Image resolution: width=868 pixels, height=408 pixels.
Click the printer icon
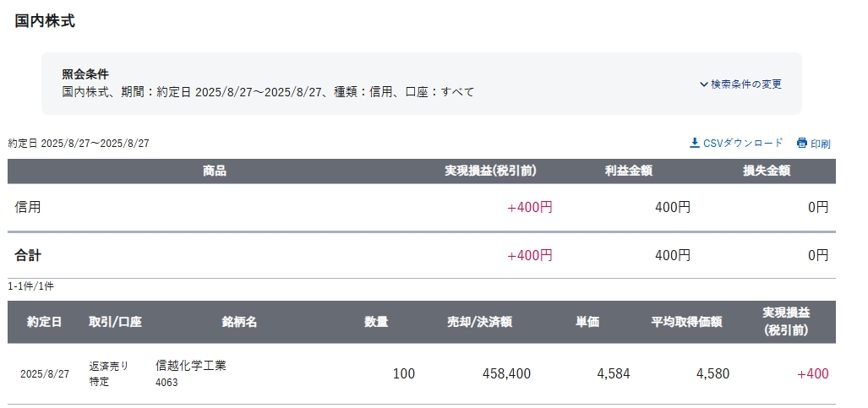pyautogui.click(x=801, y=143)
